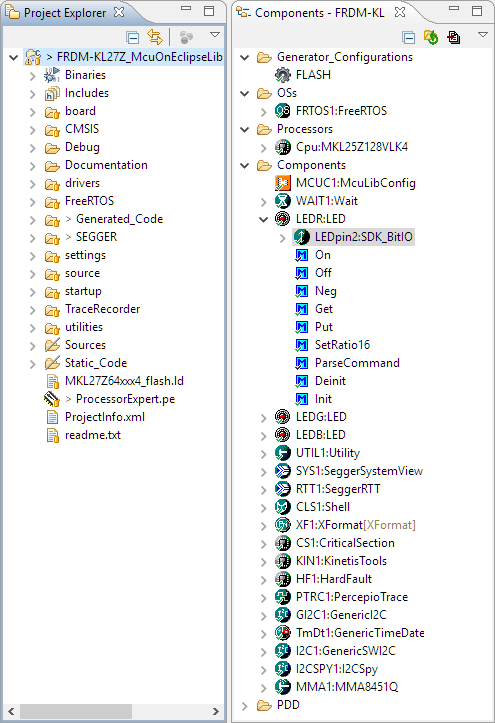Collapse all in Components view toolbar

pyautogui.click(x=409, y=37)
